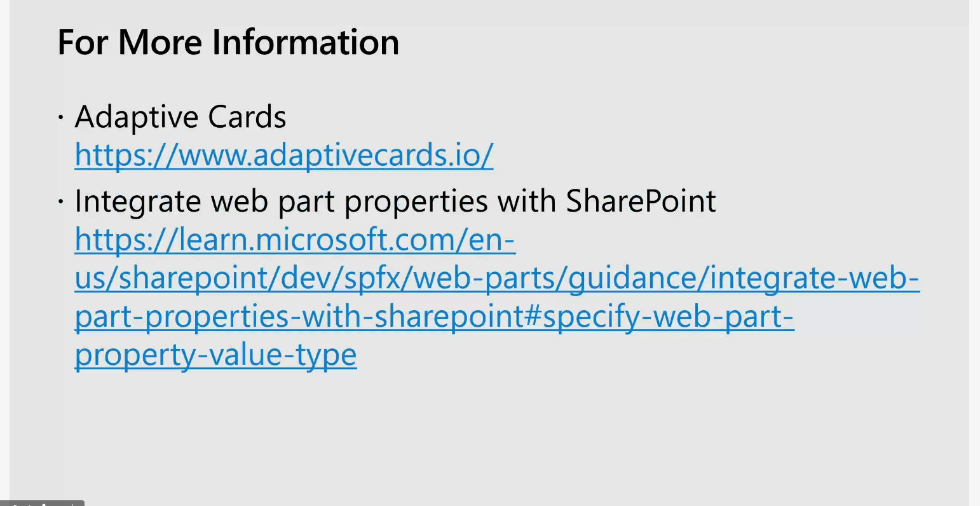This screenshot has height=506, width=980.
Task: Click the bullet dot before "Adaptive Cards"
Action: click(x=61, y=117)
